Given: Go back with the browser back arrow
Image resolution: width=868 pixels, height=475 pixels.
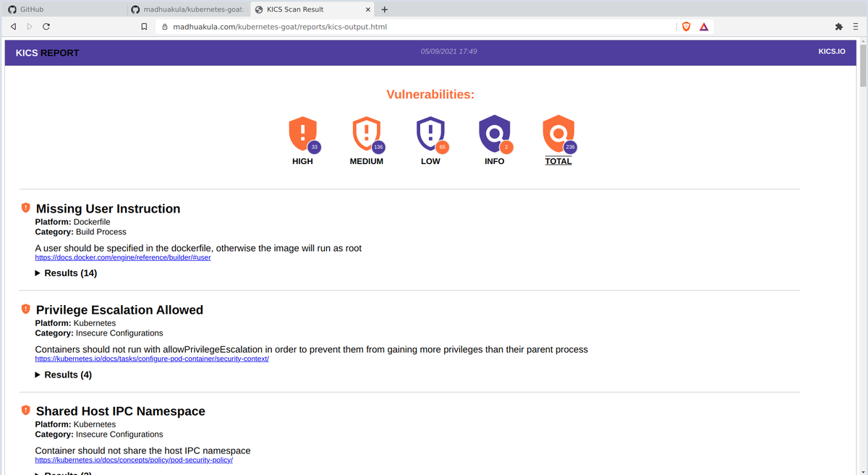Looking at the screenshot, I should coord(13,27).
